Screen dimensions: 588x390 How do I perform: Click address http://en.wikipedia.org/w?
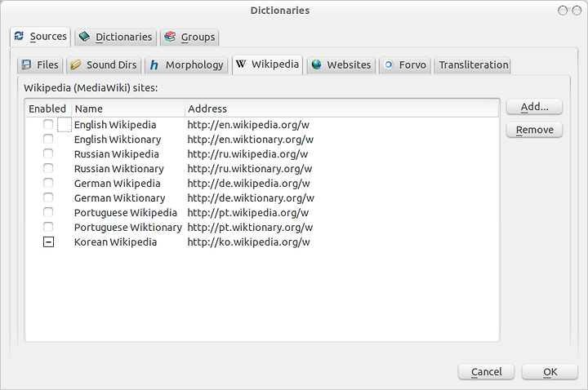[248, 125]
